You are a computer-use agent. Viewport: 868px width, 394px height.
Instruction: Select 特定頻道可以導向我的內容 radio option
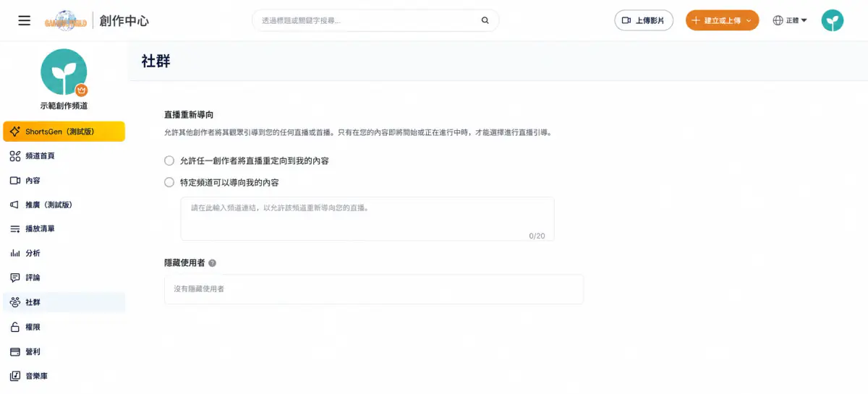tap(169, 182)
